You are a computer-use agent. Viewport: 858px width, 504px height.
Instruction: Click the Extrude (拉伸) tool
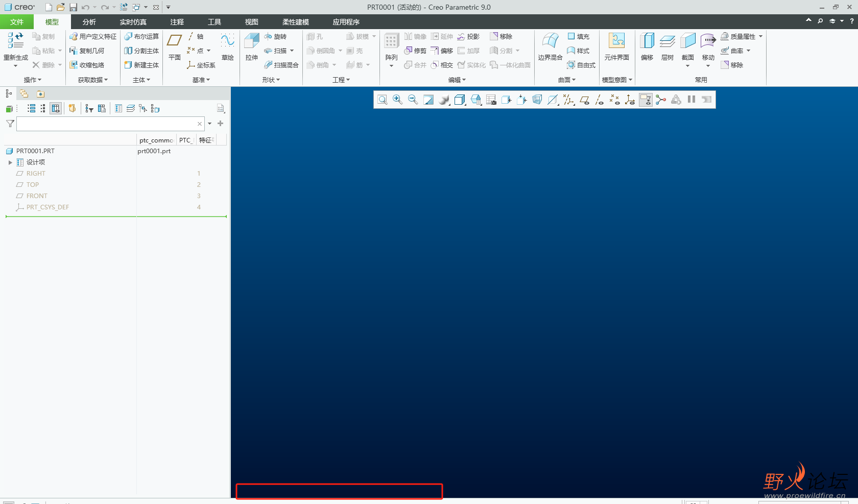coord(252,47)
